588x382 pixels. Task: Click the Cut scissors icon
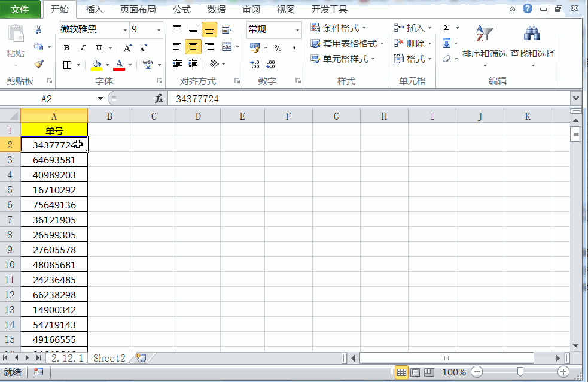(x=38, y=30)
